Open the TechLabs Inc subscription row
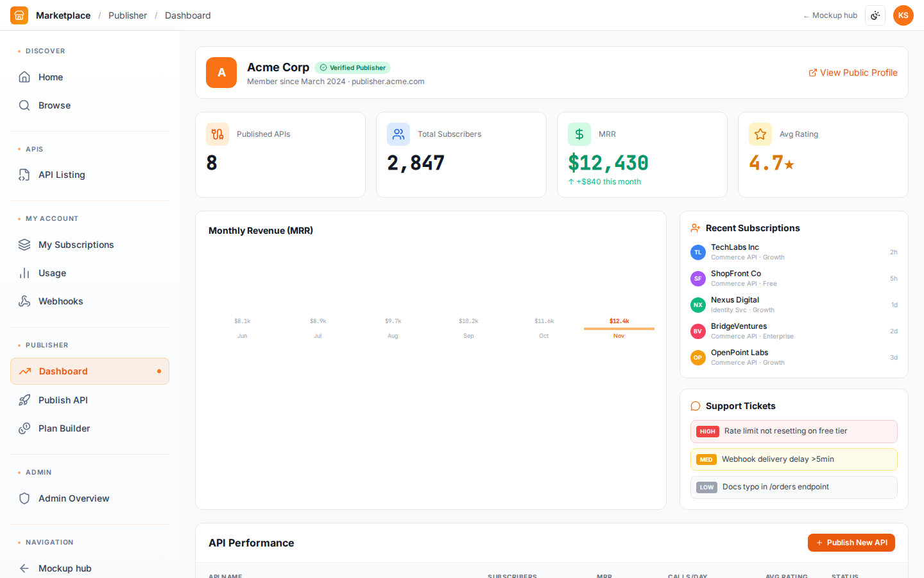924x578 pixels. point(794,252)
